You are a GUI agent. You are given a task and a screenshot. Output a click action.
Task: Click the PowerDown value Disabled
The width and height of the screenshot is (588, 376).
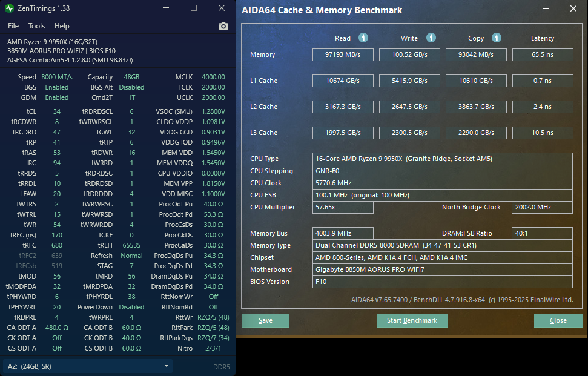pos(131,307)
